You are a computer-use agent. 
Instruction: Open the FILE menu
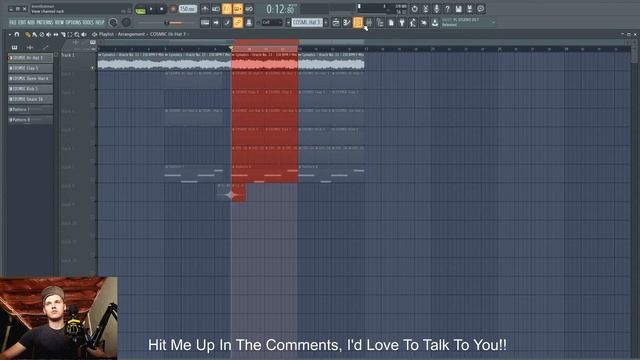13,22
